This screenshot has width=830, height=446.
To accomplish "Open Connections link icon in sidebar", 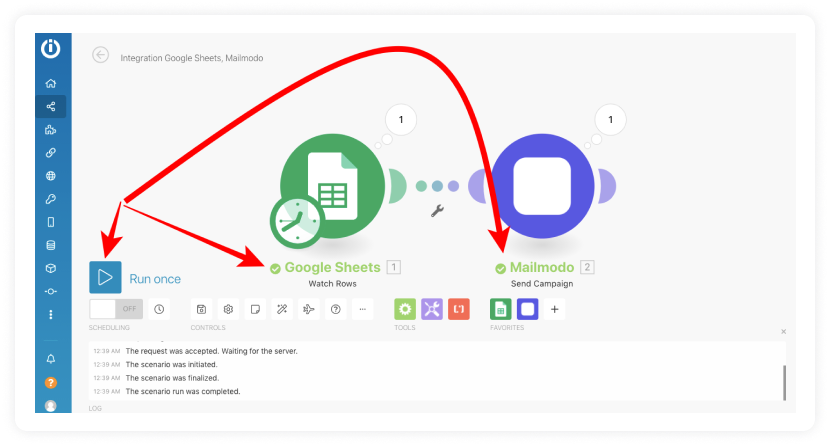I will (x=51, y=153).
